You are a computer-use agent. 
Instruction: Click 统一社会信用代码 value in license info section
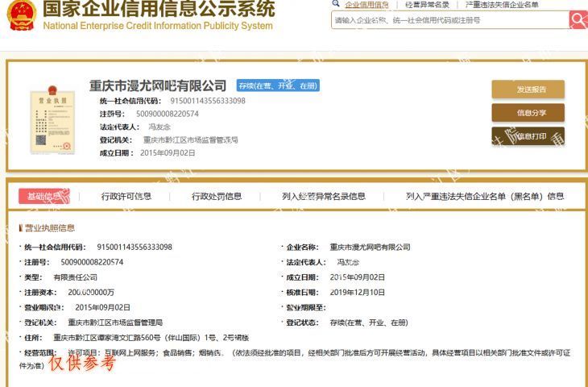135,247
